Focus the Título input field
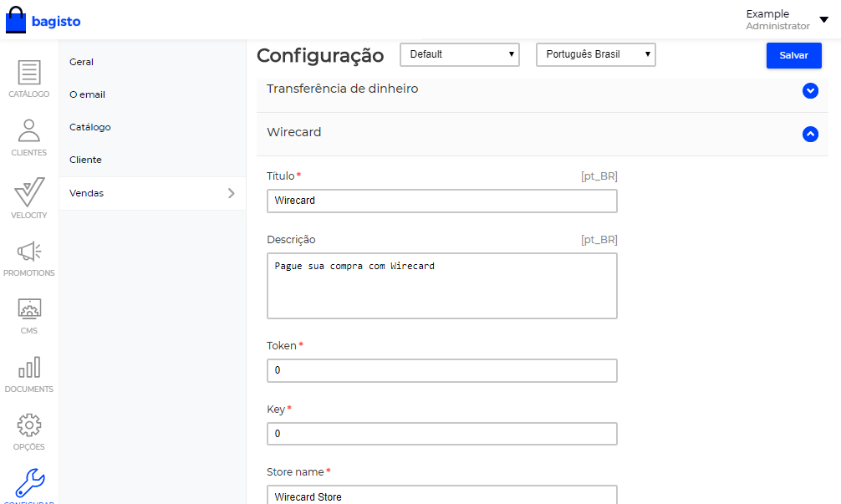 click(442, 201)
